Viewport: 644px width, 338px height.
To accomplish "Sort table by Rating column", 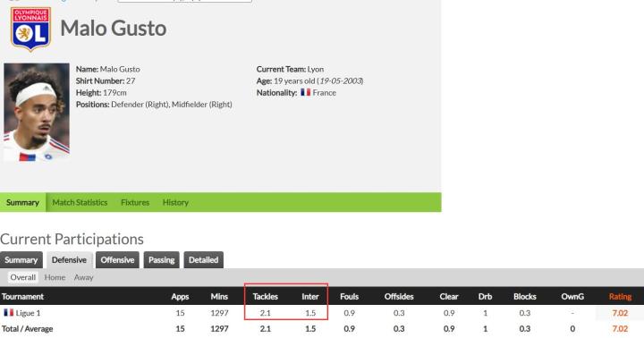I will coord(620,297).
